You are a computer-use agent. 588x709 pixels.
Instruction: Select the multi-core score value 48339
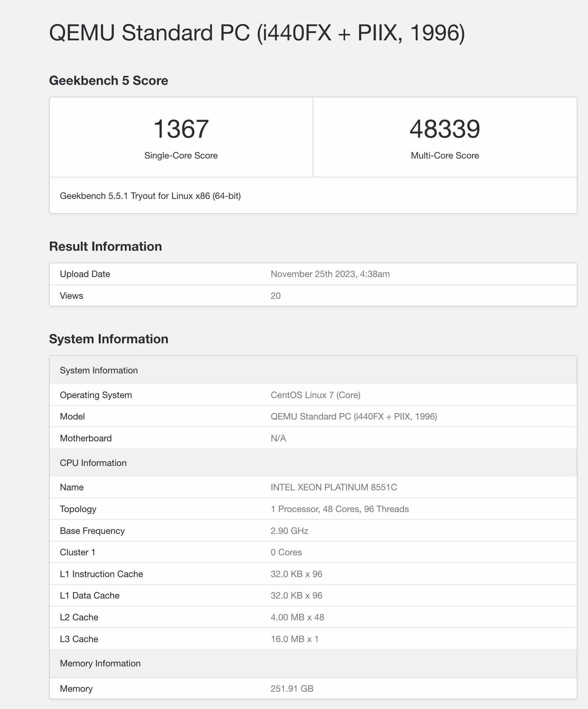(x=445, y=129)
